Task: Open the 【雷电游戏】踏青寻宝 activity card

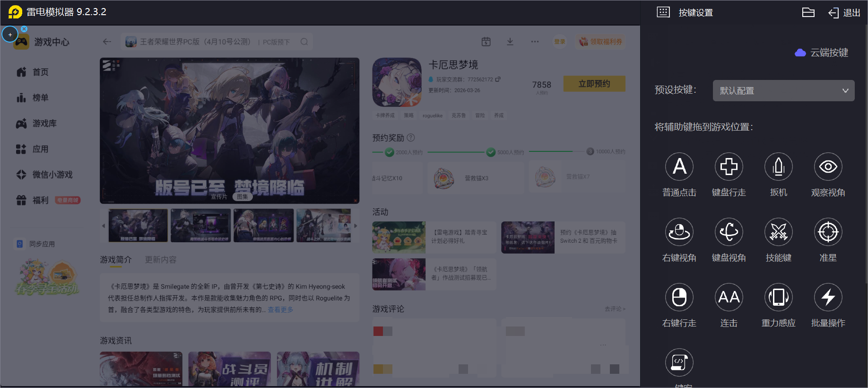Action: click(434, 238)
